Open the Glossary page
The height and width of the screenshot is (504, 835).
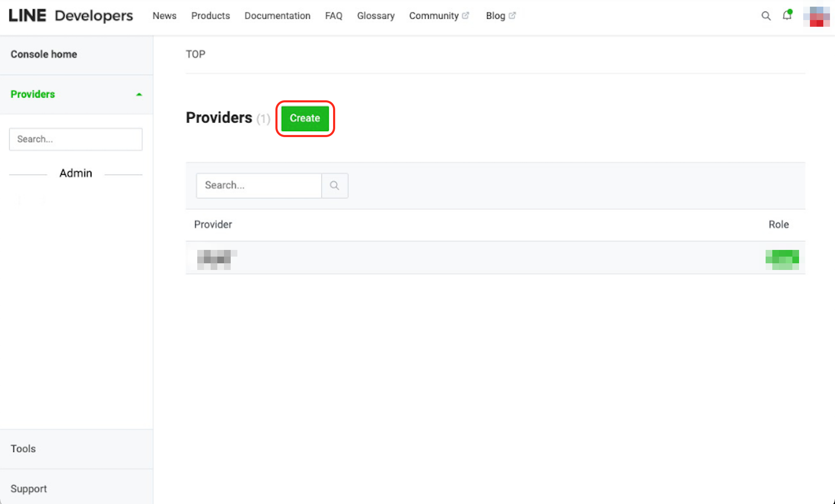pos(376,16)
